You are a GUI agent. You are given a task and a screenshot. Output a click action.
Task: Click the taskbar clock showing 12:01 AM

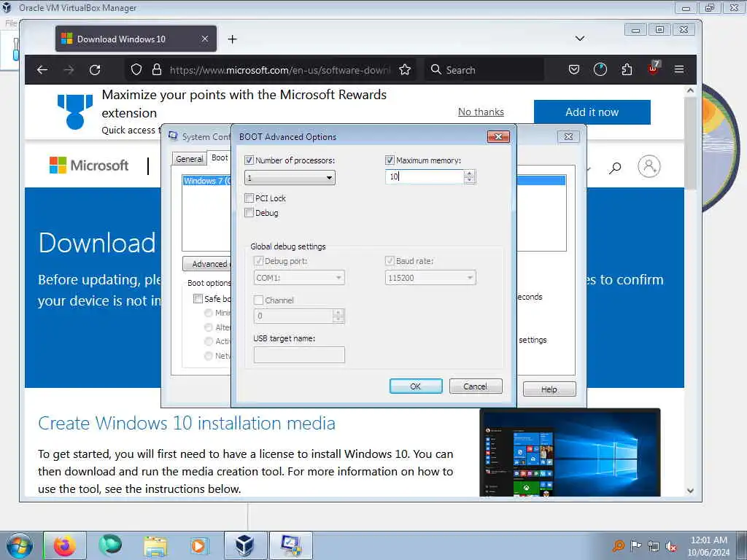pyautogui.click(x=709, y=546)
